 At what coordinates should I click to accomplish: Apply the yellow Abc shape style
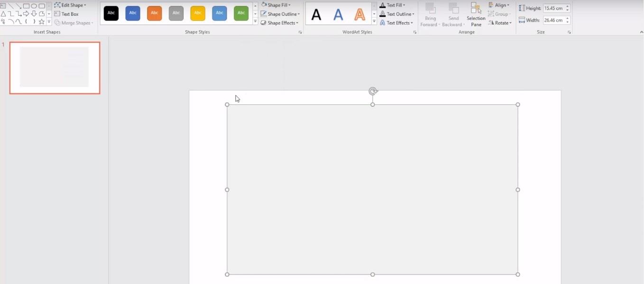coord(198,13)
